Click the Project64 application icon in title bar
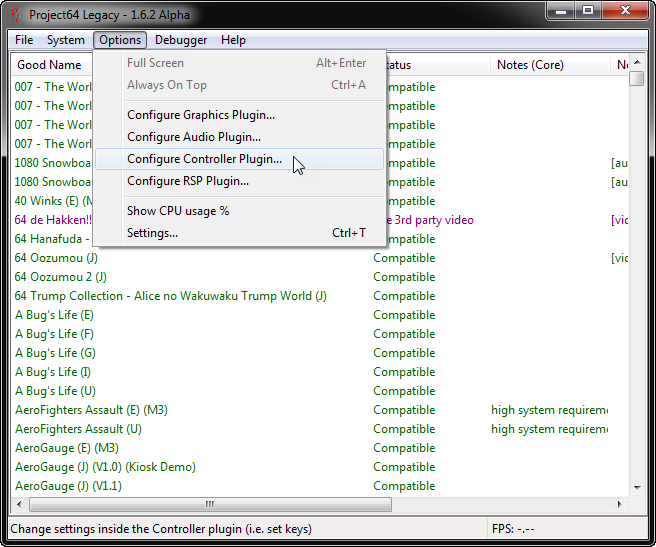Image resolution: width=656 pixels, height=547 pixels. pos(16,15)
